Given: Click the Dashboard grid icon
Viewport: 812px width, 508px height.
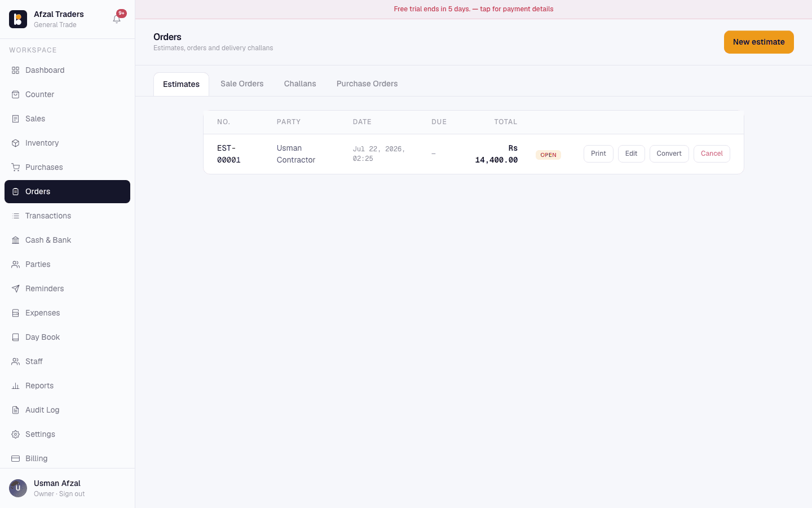Looking at the screenshot, I should [x=16, y=71].
